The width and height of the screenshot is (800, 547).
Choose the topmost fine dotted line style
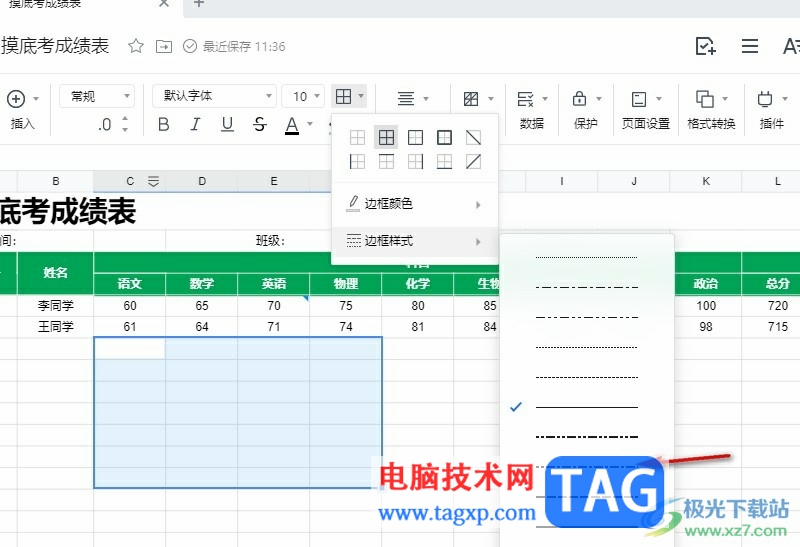point(587,257)
